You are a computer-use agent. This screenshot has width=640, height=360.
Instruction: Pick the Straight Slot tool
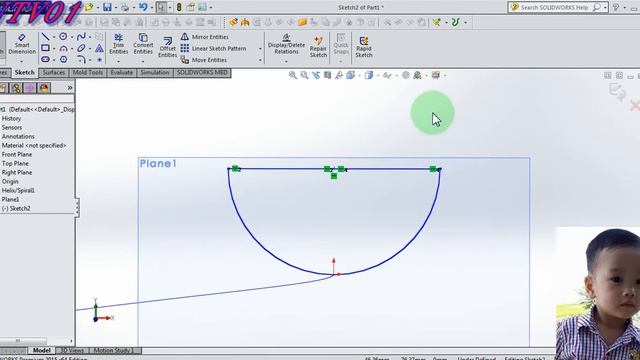tap(45, 60)
